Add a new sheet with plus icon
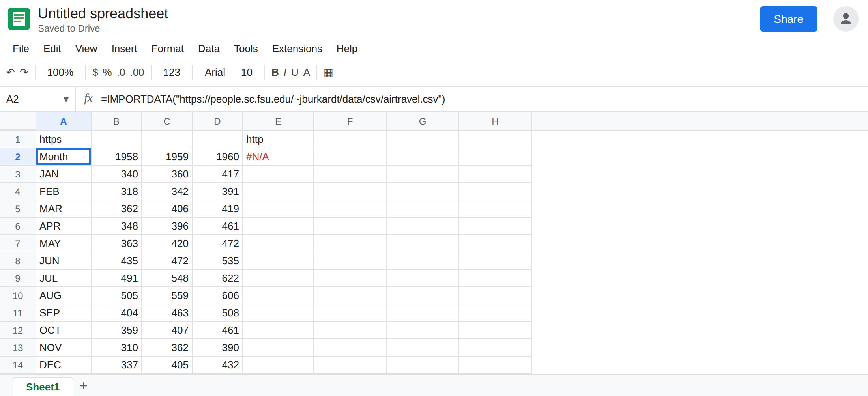This screenshot has height=396, width=868. (x=83, y=386)
